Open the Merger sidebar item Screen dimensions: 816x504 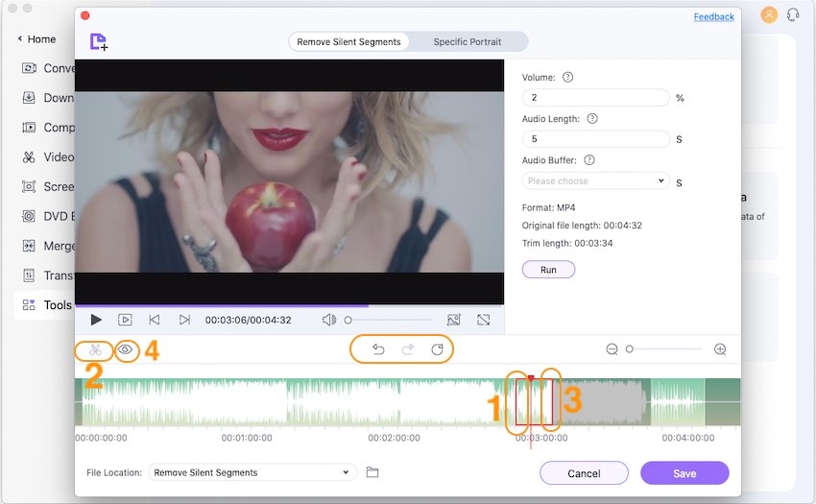coord(48,246)
